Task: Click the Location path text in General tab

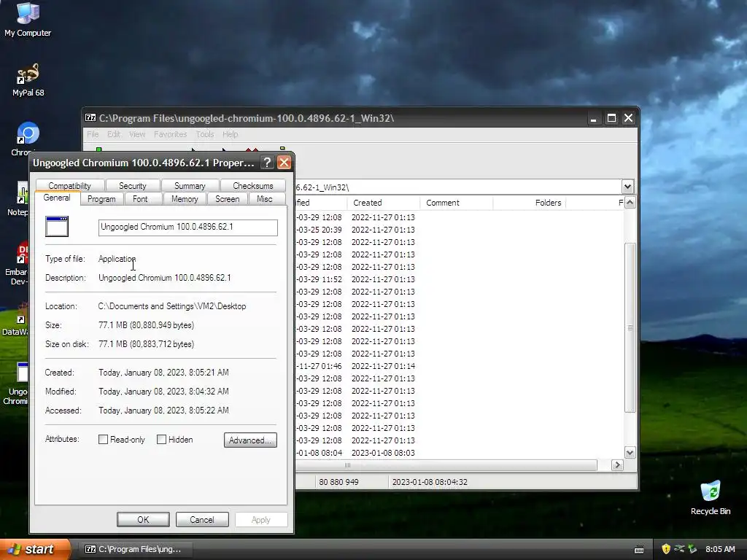Action: pyautogui.click(x=172, y=306)
